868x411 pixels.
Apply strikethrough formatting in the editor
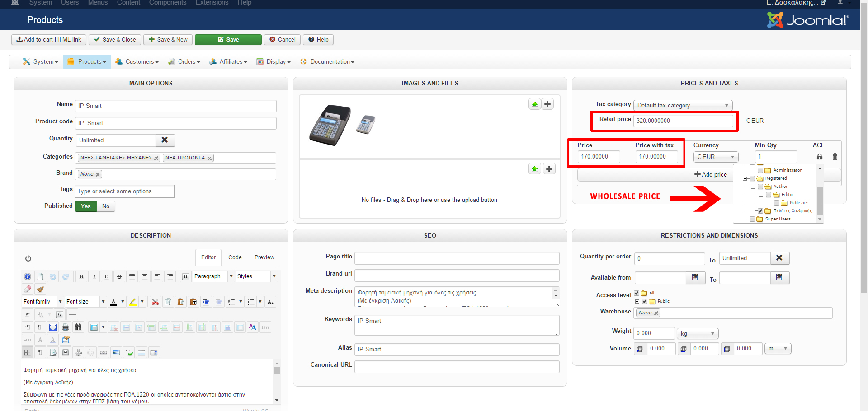pyautogui.click(x=119, y=276)
